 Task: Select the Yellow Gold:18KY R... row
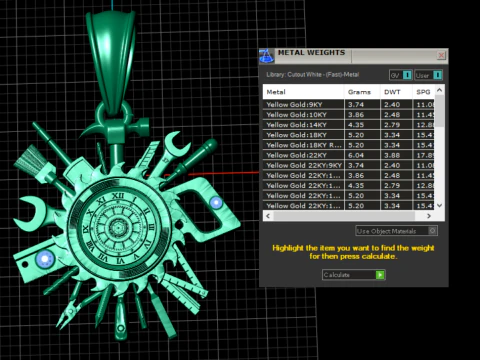tap(348, 145)
